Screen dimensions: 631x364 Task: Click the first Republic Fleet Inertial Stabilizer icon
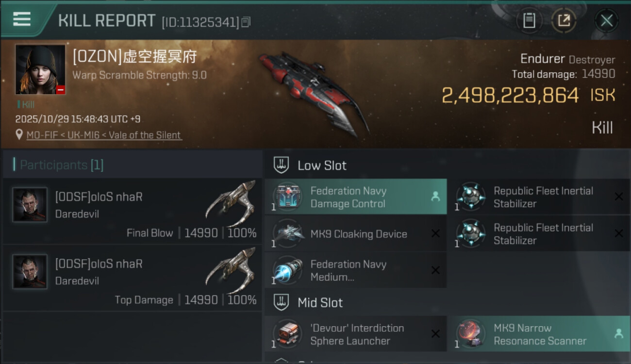(471, 197)
